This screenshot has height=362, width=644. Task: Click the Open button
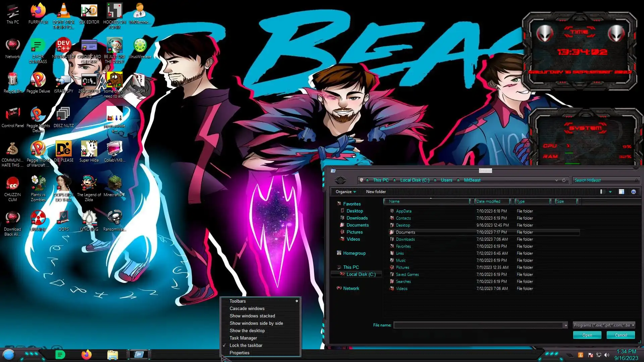587,335
